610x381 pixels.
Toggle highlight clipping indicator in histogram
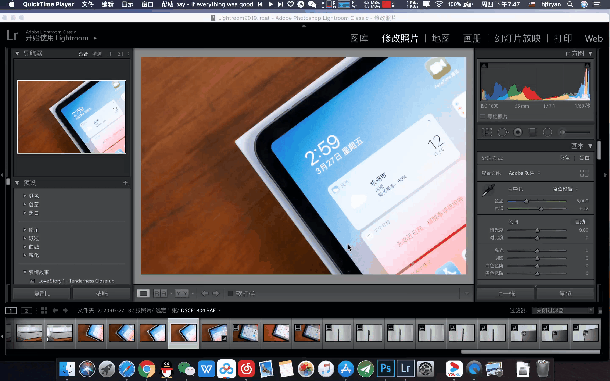[587, 65]
